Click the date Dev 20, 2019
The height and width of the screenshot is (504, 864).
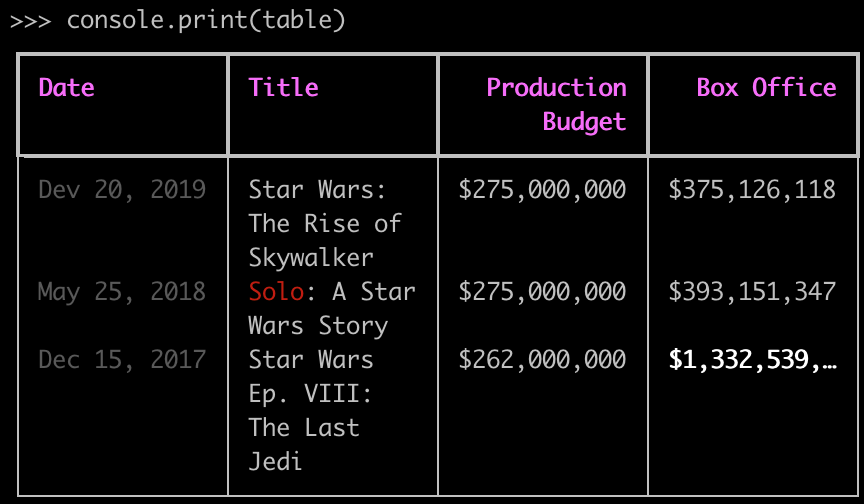tap(122, 191)
